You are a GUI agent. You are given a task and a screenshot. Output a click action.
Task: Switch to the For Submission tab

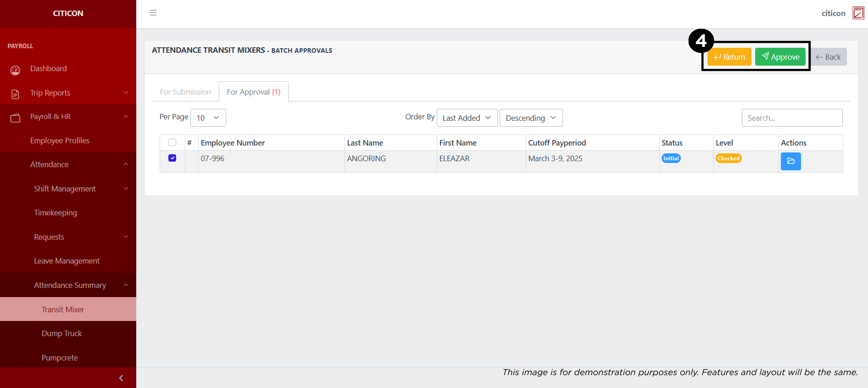(x=185, y=92)
